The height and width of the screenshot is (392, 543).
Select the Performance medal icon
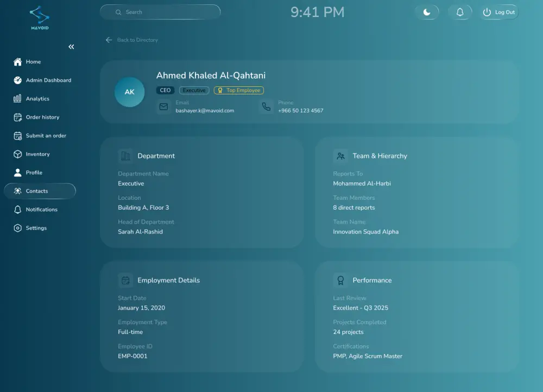[340, 280]
